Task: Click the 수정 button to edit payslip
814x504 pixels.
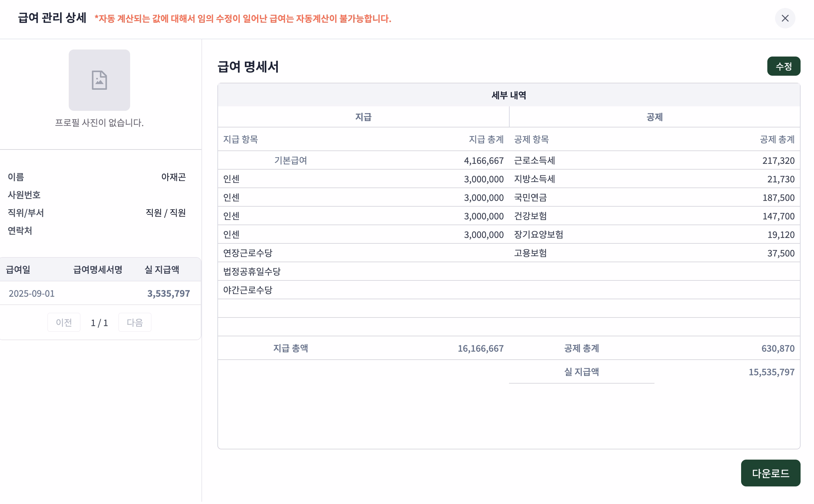Action: coord(784,66)
